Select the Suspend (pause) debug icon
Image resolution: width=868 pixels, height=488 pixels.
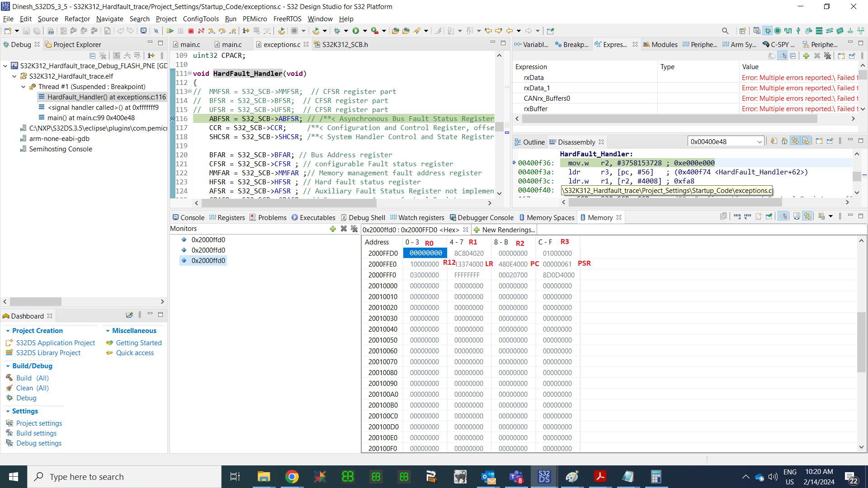[x=180, y=30]
